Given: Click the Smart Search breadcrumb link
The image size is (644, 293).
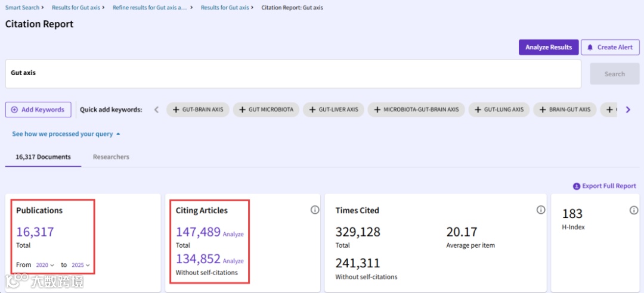Looking at the screenshot, I should click(x=22, y=7).
